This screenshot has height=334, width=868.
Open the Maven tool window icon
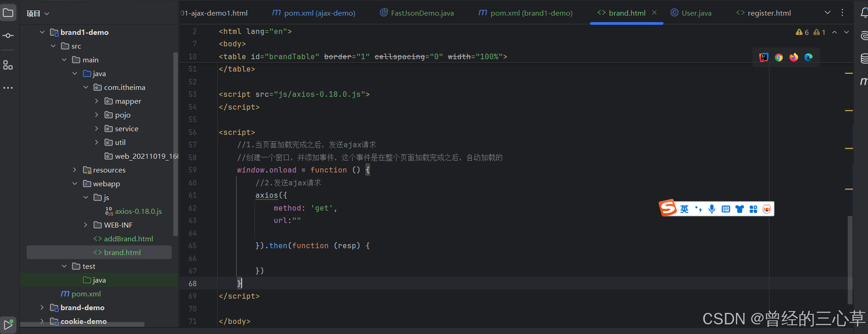point(864,81)
